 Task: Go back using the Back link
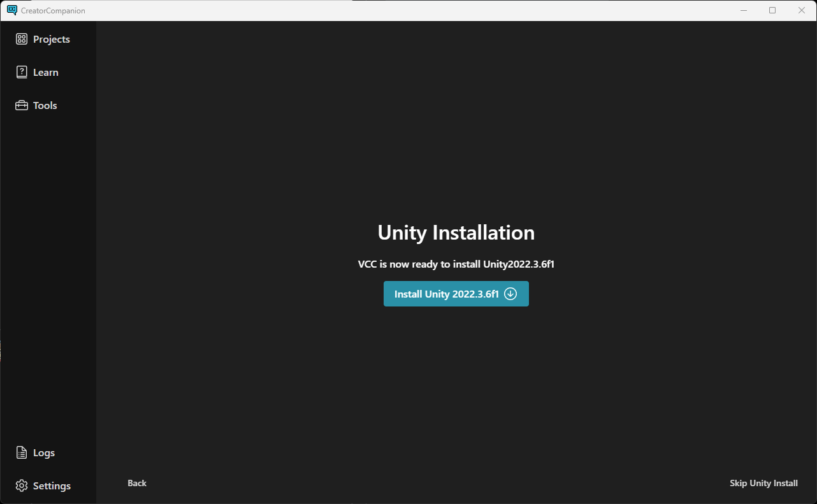pyautogui.click(x=136, y=483)
